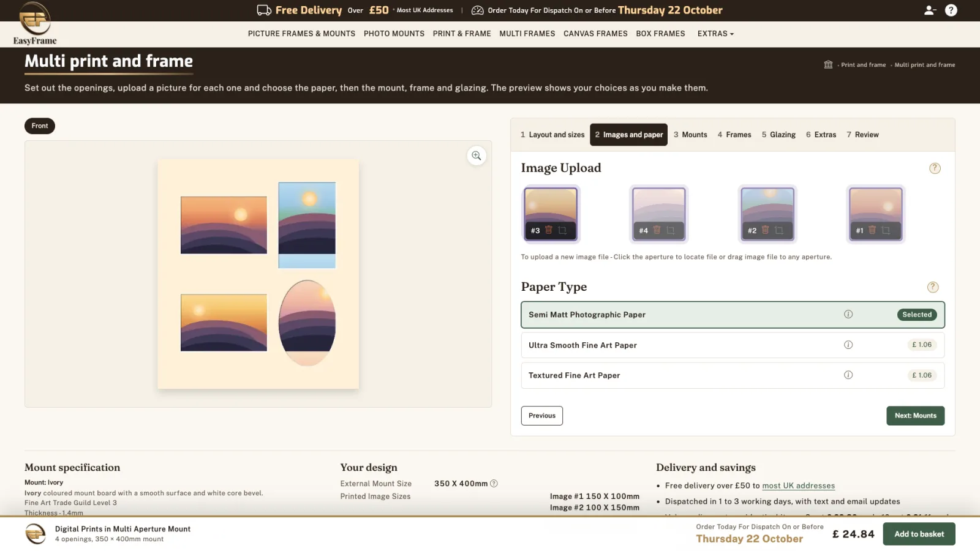This screenshot has height=551, width=980.
Task: Open the user account icon
Action: (930, 10)
